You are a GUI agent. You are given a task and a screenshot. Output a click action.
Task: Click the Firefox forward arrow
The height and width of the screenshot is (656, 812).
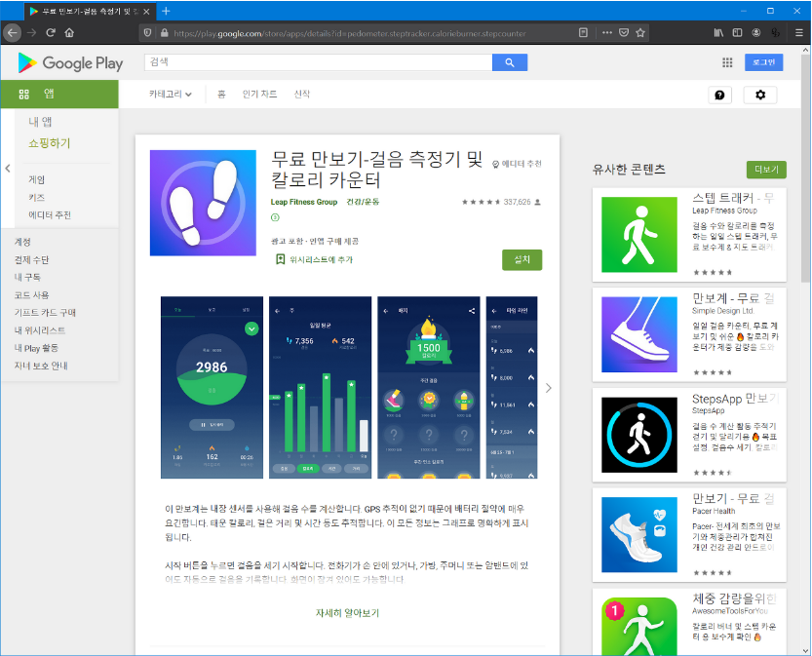[31, 32]
